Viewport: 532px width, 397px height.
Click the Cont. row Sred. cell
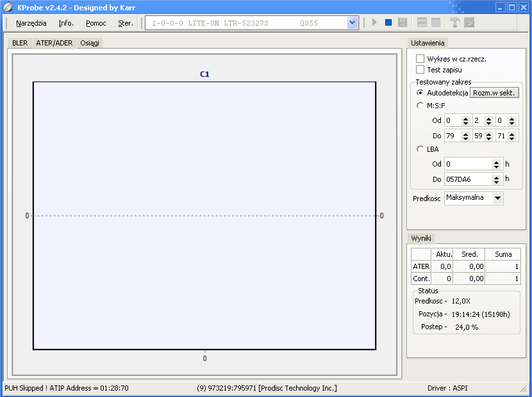click(469, 279)
